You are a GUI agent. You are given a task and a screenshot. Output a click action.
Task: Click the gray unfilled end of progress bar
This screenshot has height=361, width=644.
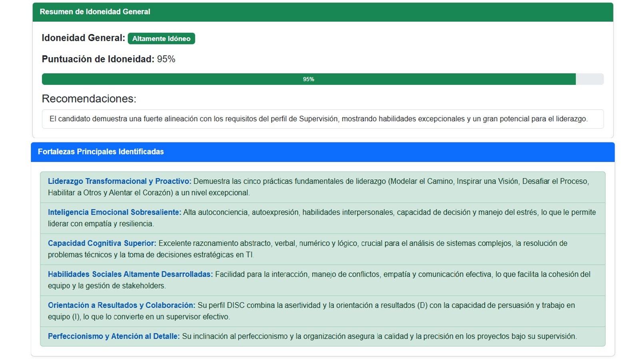(x=589, y=79)
